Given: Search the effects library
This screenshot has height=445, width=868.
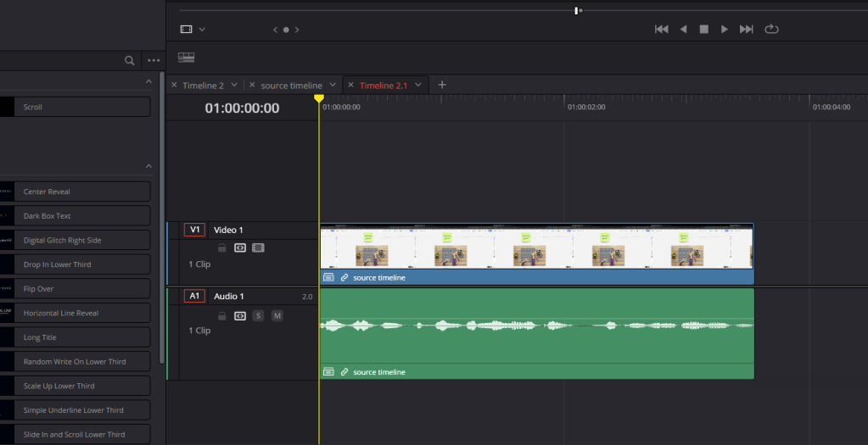Looking at the screenshot, I should pyautogui.click(x=130, y=61).
